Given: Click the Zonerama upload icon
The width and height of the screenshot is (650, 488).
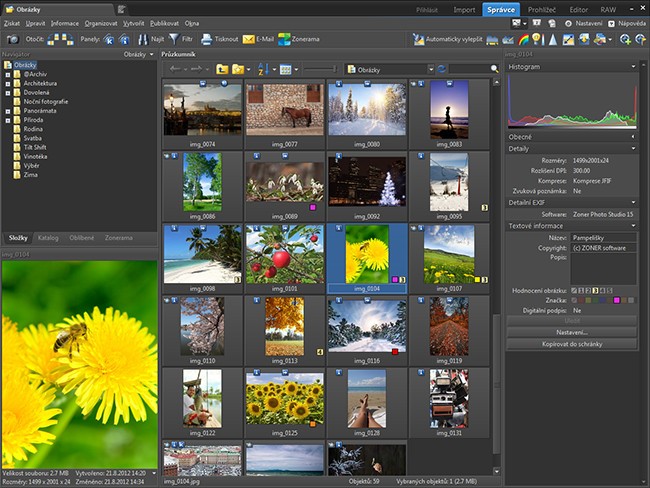Looking at the screenshot, I should pyautogui.click(x=285, y=39).
